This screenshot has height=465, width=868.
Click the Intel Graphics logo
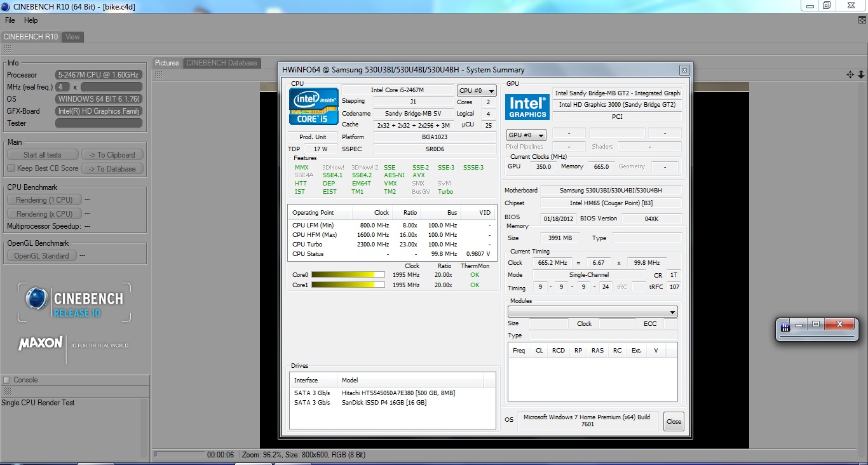527,107
